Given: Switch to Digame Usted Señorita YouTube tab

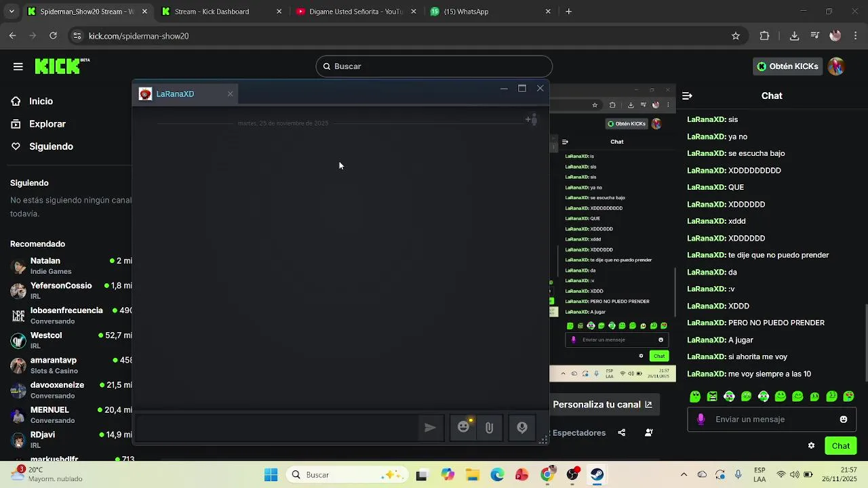Looking at the screenshot, I should [x=355, y=12].
